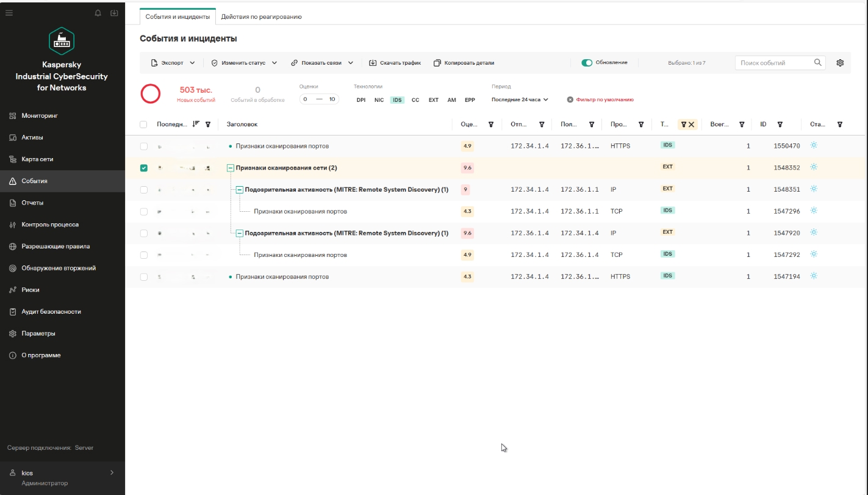Open the table settings gear icon
Screen dimensions: 868x495
click(840, 63)
